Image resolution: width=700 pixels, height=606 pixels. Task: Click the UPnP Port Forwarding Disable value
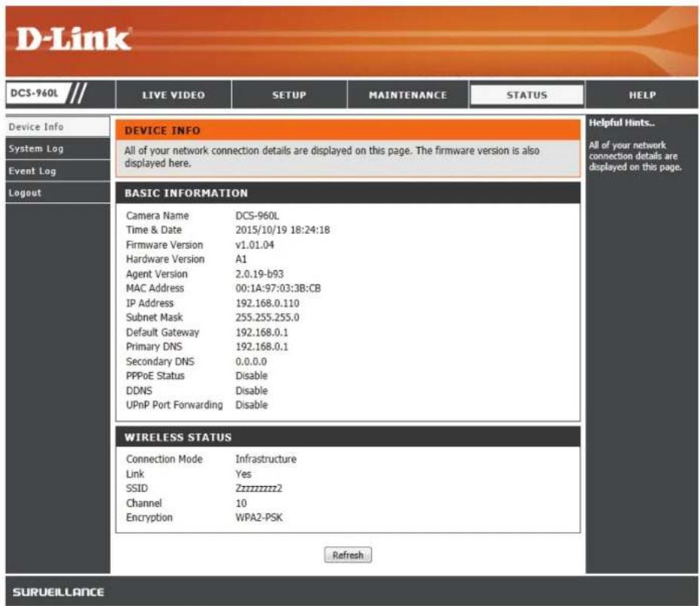tap(251, 405)
